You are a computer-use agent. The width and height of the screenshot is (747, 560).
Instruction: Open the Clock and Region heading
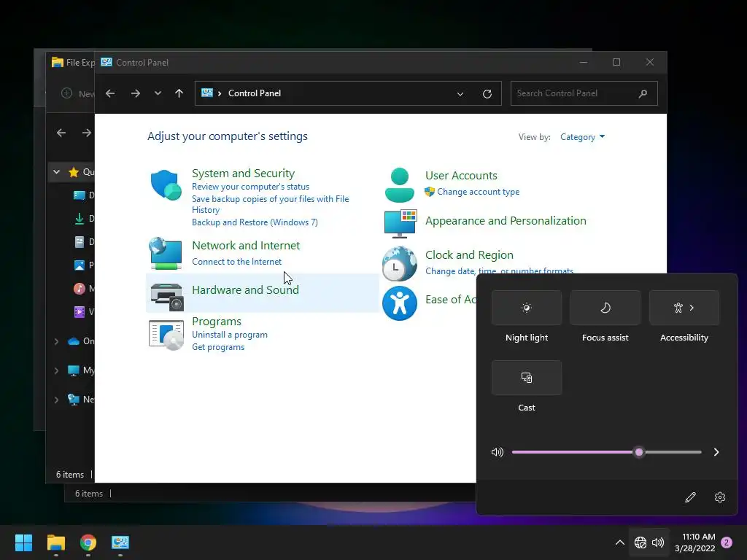[469, 255]
